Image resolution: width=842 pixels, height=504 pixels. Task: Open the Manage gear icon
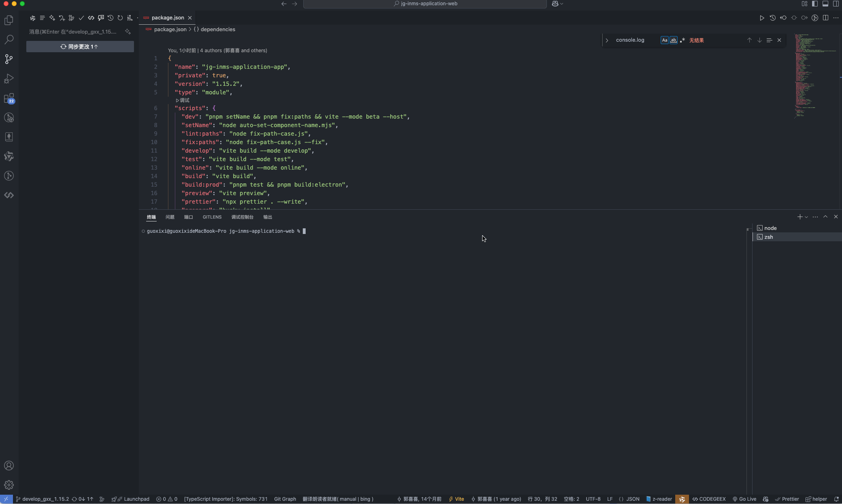pyautogui.click(x=9, y=485)
